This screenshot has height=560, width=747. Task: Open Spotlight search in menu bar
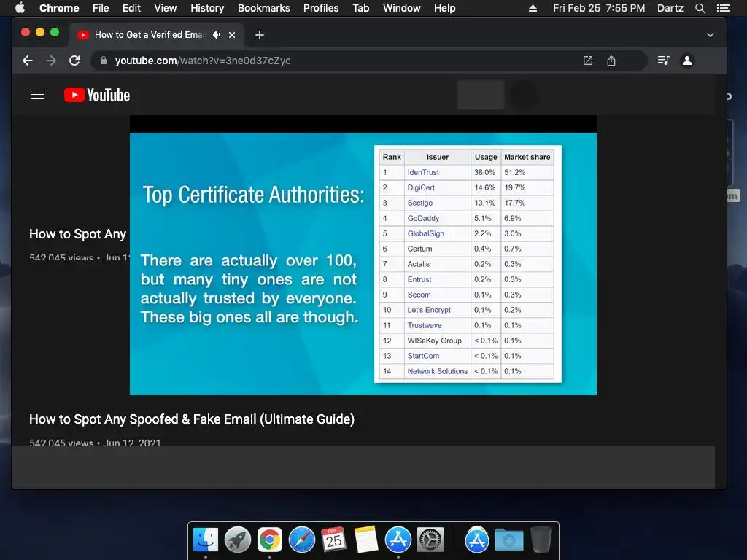(x=700, y=8)
